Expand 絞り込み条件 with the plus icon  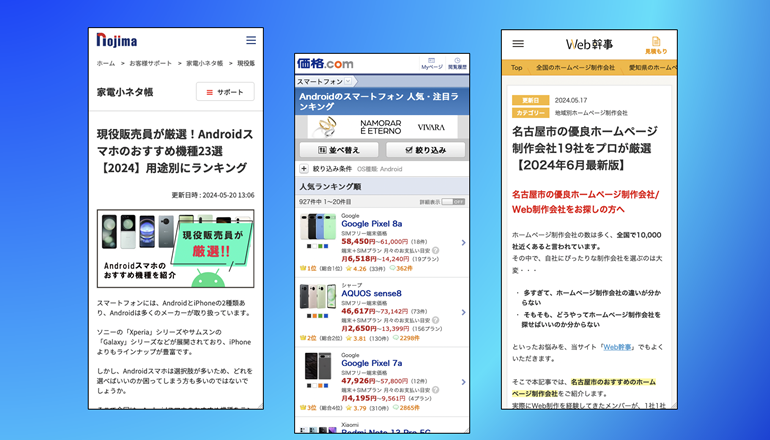pyautogui.click(x=304, y=169)
